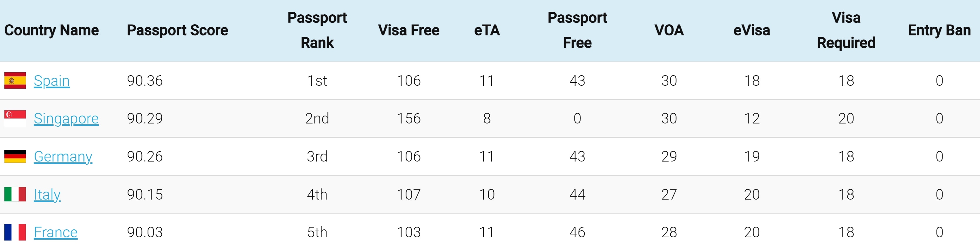Screen dimensions: 980x249
Task: Click the France flag icon
Action: click(x=15, y=232)
